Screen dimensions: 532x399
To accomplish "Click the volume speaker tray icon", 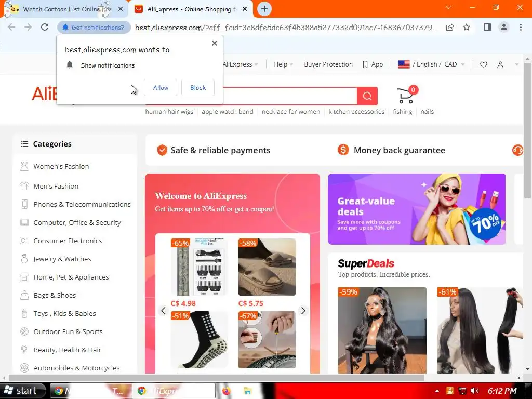I will pos(474,391).
